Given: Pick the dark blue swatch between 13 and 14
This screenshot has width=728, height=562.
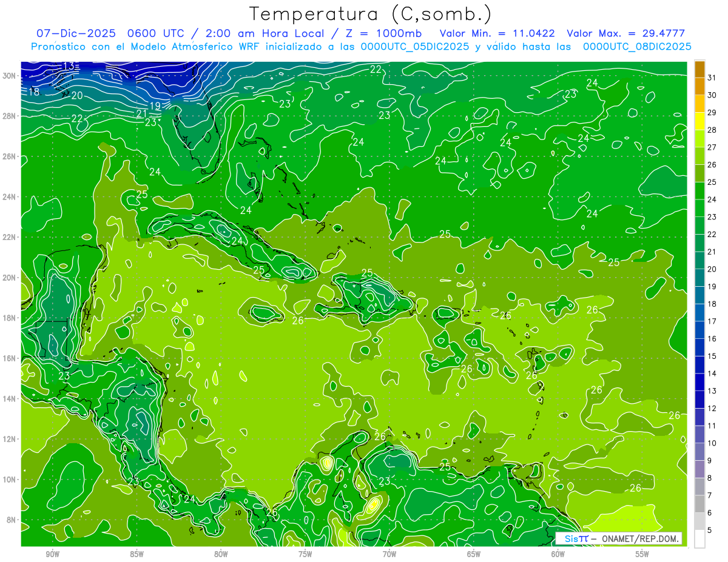Looking at the screenshot, I should [x=699, y=382].
